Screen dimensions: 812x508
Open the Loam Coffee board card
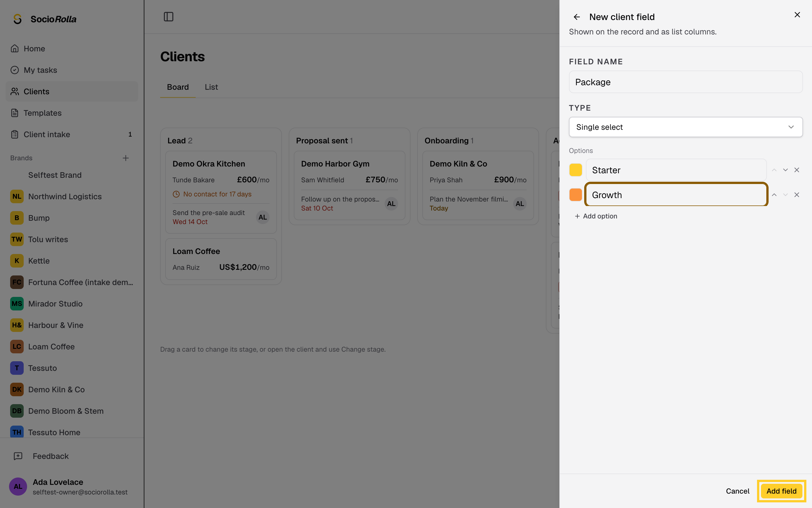point(221,259)
